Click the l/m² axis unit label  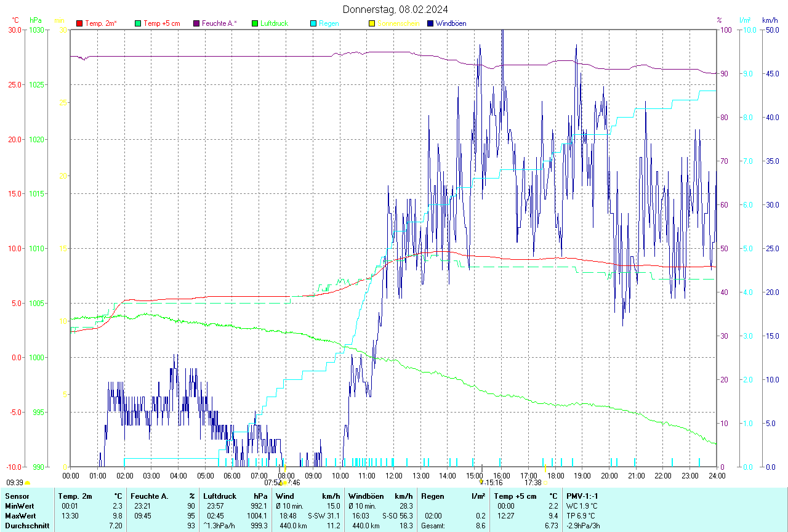click(746, 20)
